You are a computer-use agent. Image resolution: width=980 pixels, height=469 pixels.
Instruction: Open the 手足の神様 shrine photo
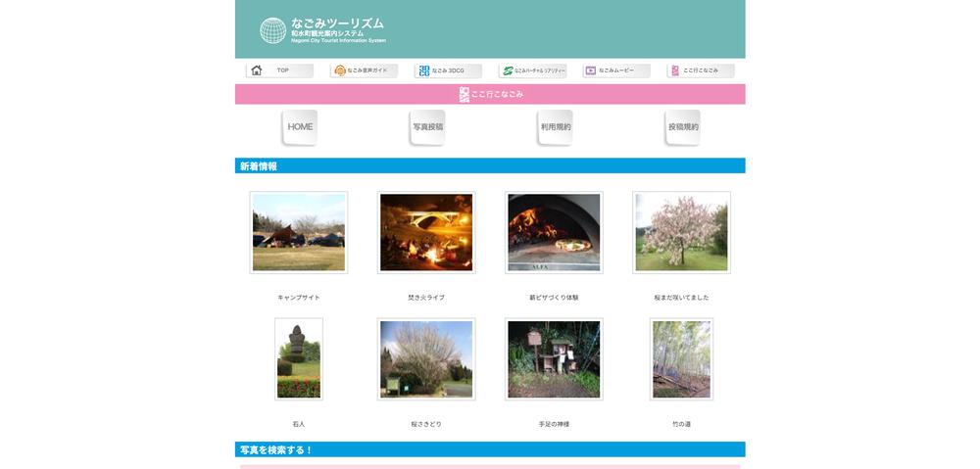click(x=554, y=359)
